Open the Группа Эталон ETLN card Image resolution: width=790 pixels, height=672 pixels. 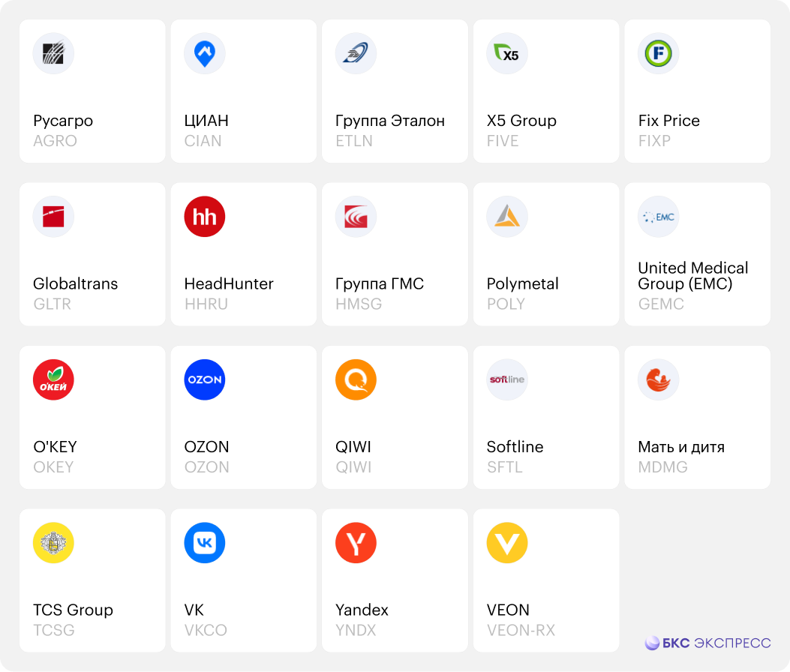395,91
